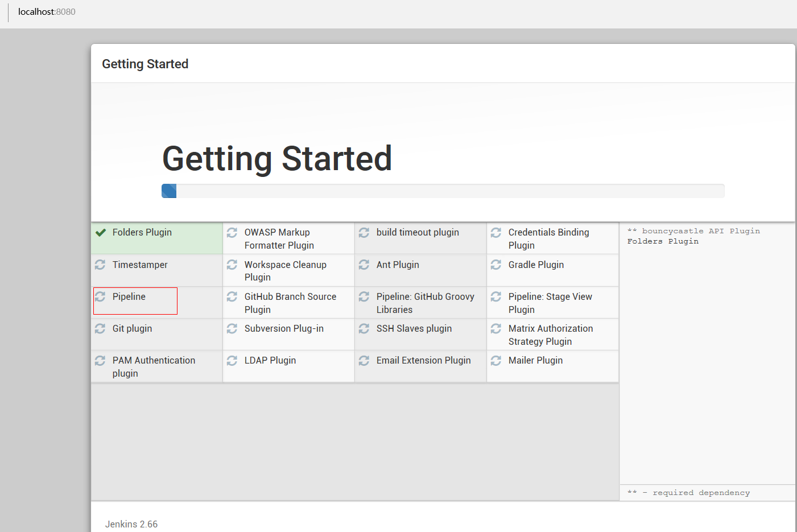Screen dimensions: 797x532
Task: Click the sync icon beside build timeout plugin
Action: pyautogui.click(x=364, y=233)
